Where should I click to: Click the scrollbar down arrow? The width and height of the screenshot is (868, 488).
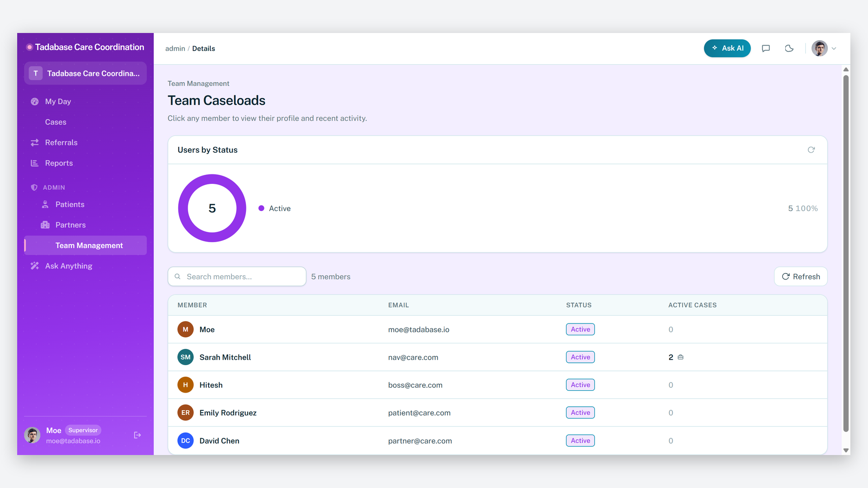846,450
